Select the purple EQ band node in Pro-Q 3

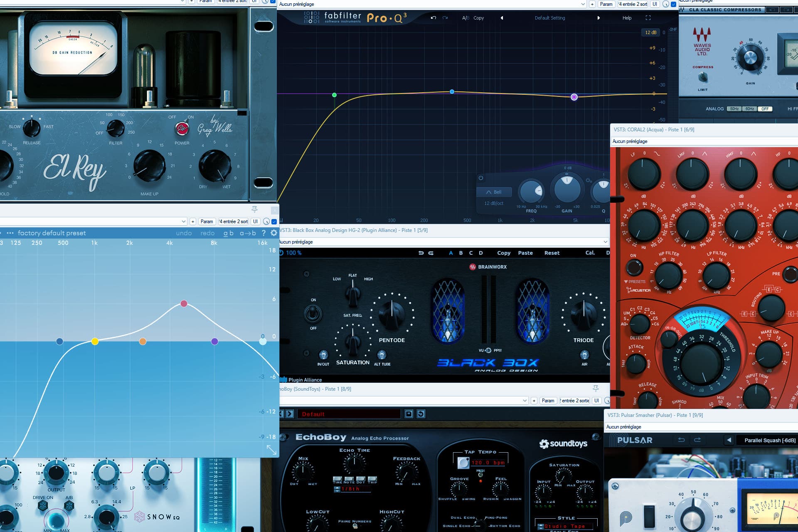click(574, 97)
